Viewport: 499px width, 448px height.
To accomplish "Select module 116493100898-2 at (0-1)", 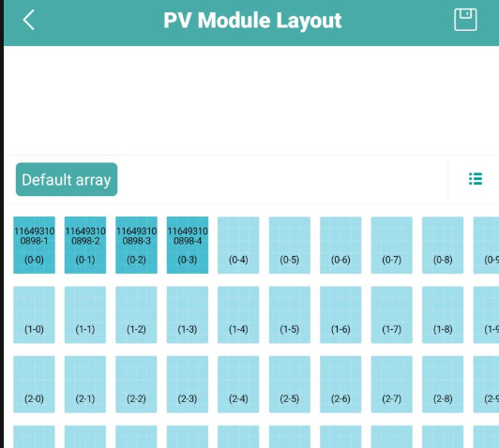I will point(85,245).
